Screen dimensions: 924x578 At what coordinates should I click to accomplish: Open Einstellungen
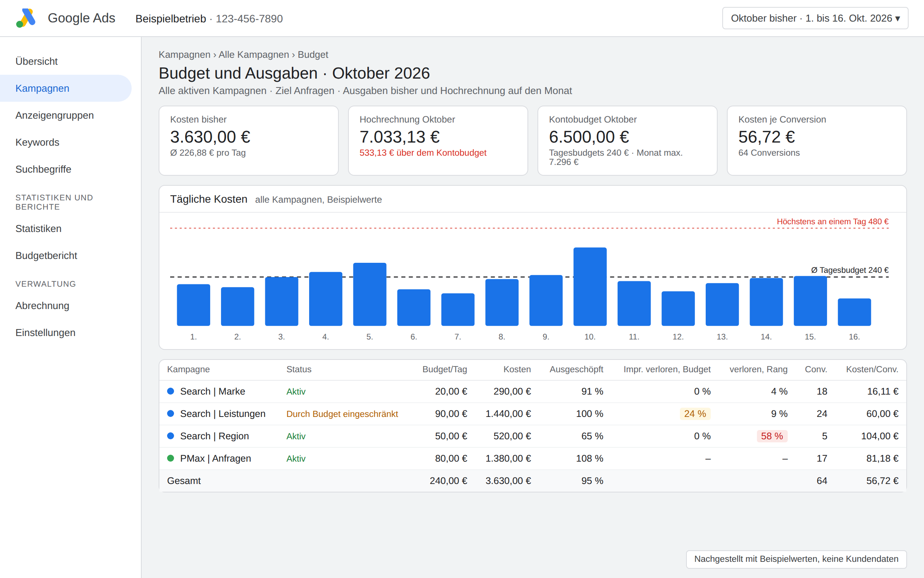45,333
